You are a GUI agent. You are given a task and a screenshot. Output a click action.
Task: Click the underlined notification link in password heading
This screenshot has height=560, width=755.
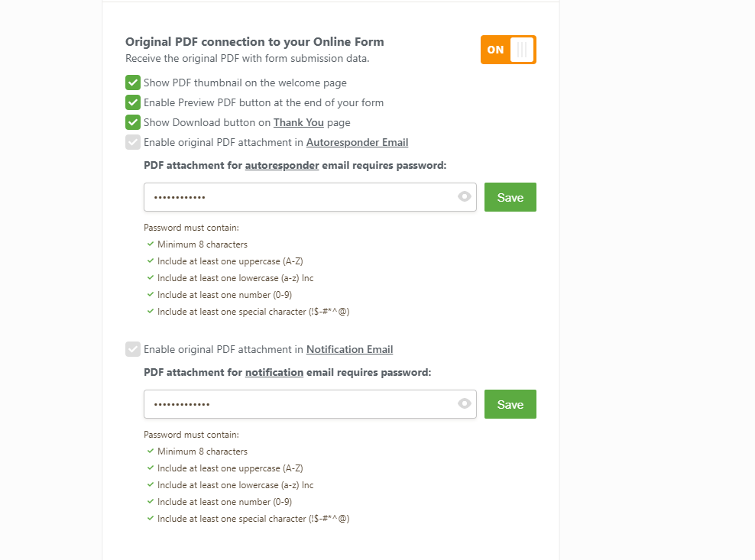274,372
